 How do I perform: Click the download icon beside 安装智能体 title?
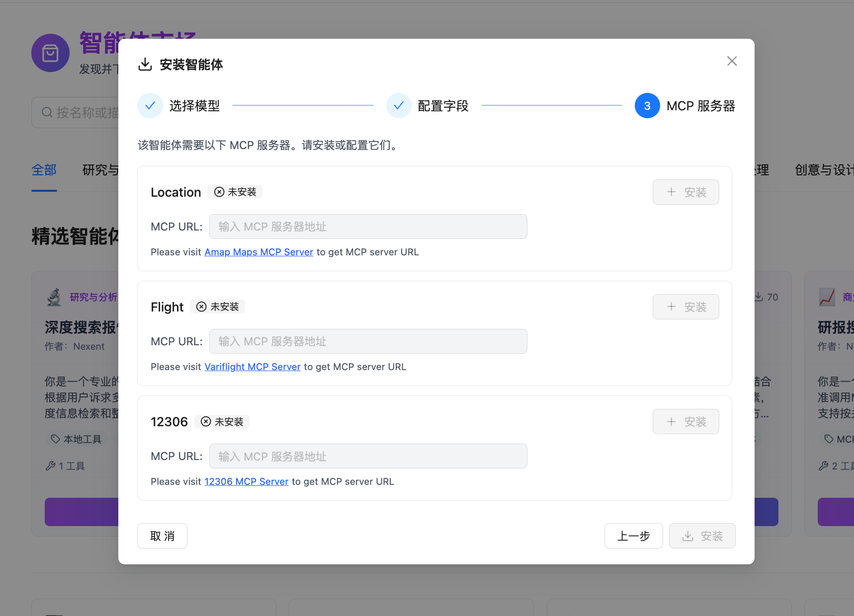click(x=145, y=65)
